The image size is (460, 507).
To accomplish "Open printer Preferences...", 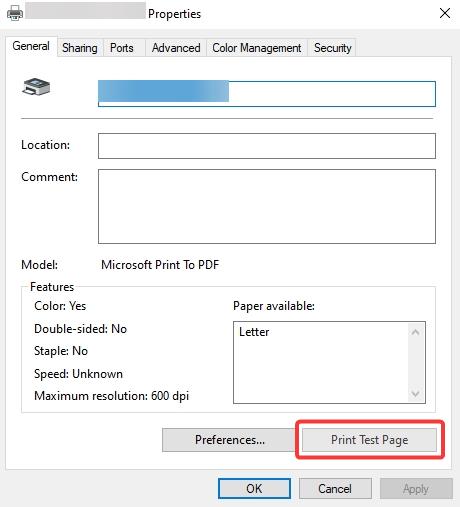I will pos(230,440).
